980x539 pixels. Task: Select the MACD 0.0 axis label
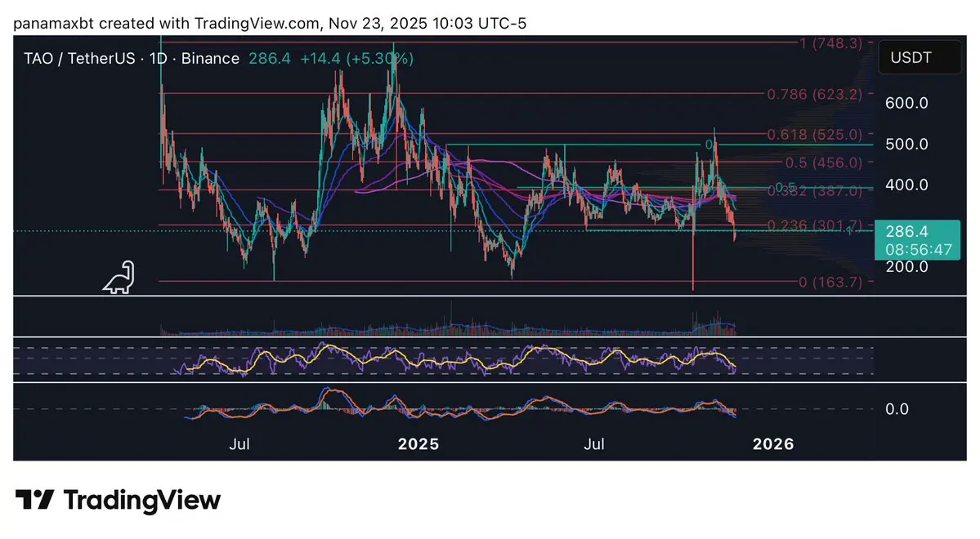(x=897, y=409)
